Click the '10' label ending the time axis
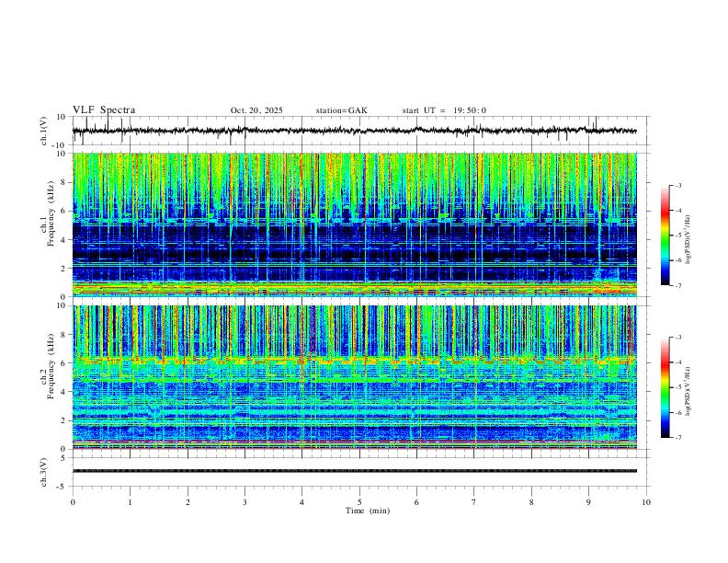The image size is (728, 563). click(646, 502)
